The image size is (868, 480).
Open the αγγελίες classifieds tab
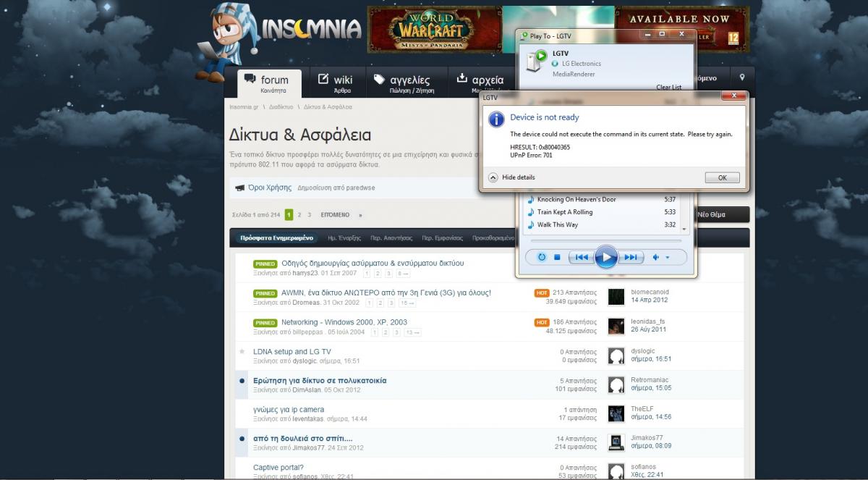tap(405, 84)
